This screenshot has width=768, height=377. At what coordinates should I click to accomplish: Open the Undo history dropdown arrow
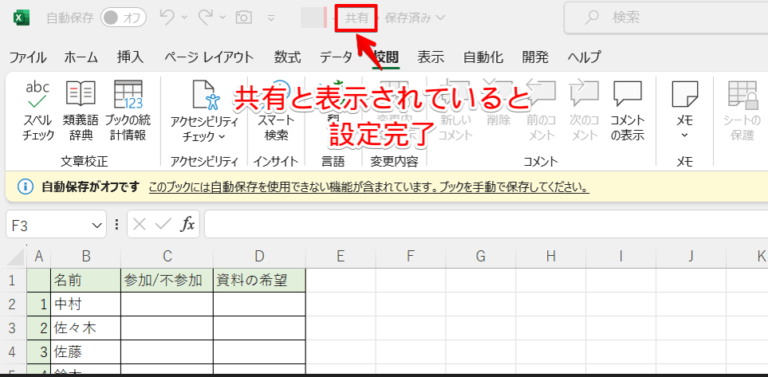click(x=184, y=18)
